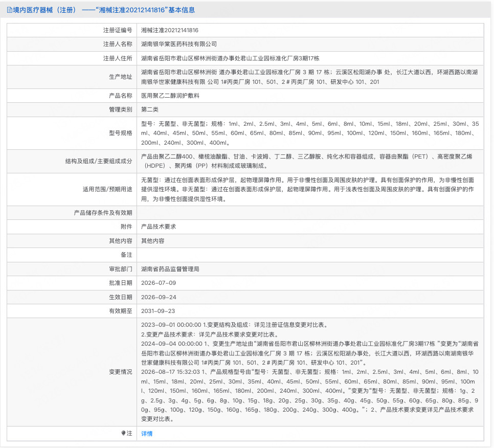Click the 注册人住所 address value
The width and height of the screenshot is (494, 448).
[x=230, y=58]
